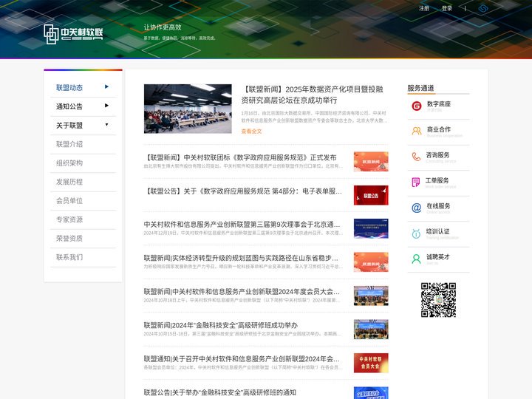Screen dimensions: 532x399
Task: Click the 培训认证 text label
Action: pos(438,231)
